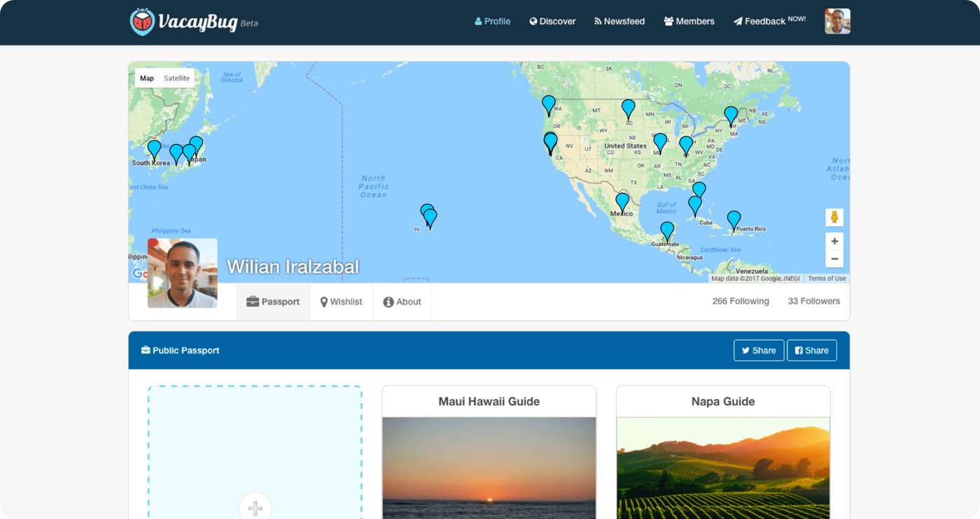980x519 pixels.
Task: Click the Mexico map pin
Action: [x=622, y=204]
